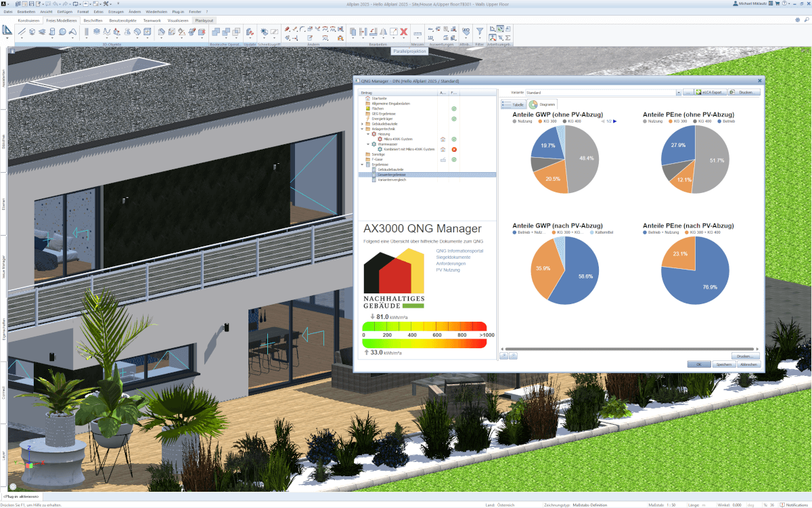812x508 pixels.
Task: Click the eLCA Export button
Action: (x=710, y=92)
